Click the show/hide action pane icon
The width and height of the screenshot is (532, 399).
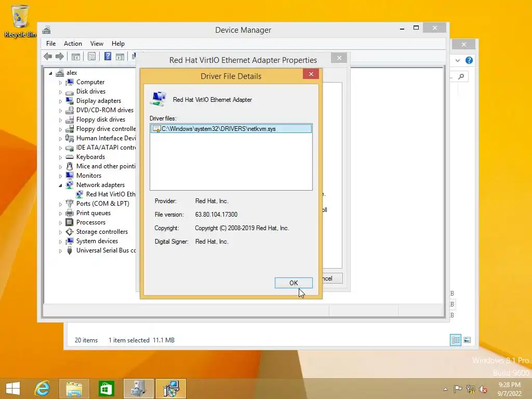[x=120, y=56]
